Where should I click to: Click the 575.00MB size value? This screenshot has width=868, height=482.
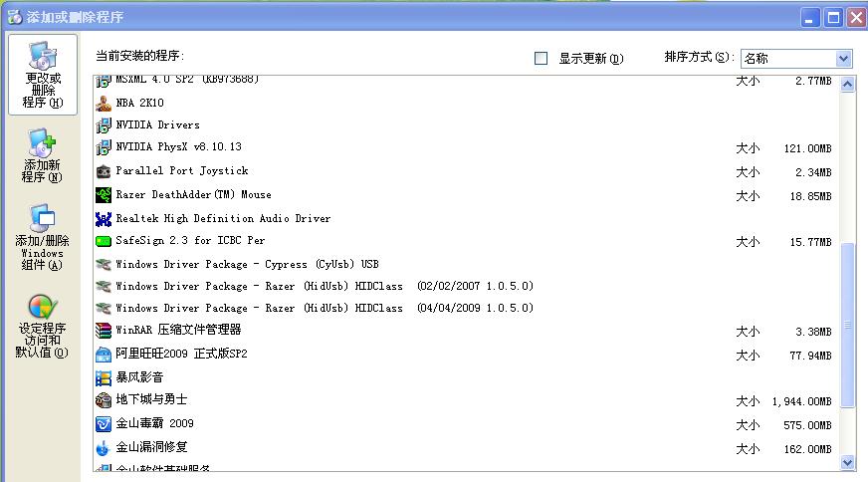807,425
